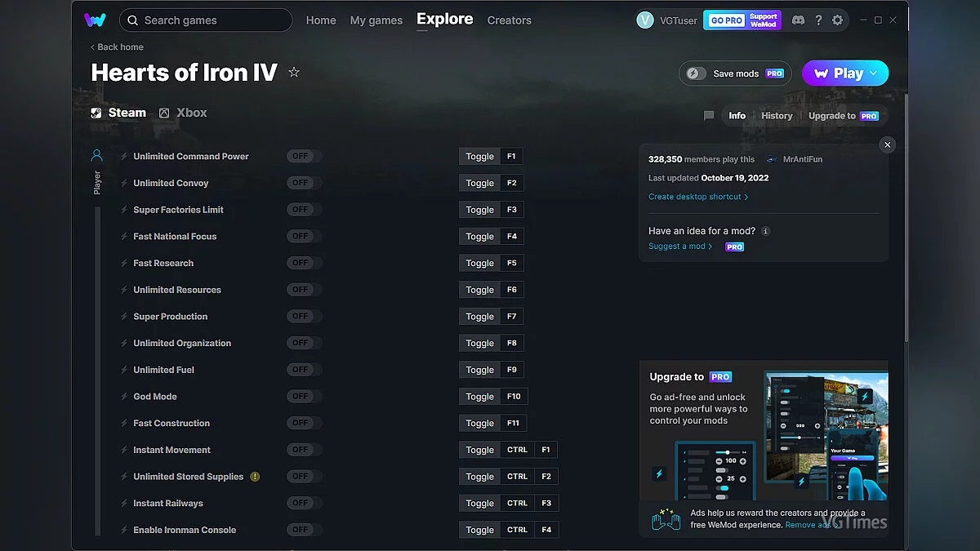Select the Xbox platform tab
The height and width of the screenshot is (551, 980).
pyautogui.click(x=183, y=113)
